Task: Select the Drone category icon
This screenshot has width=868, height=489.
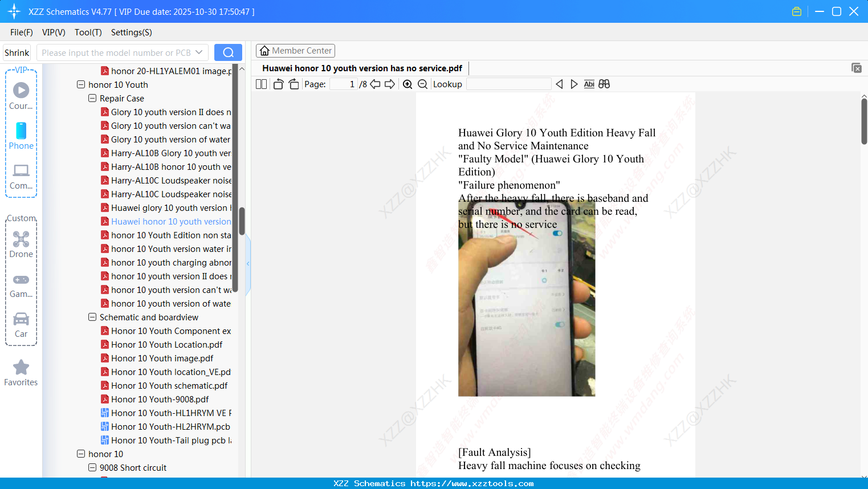Action: (x=21, y=244)
